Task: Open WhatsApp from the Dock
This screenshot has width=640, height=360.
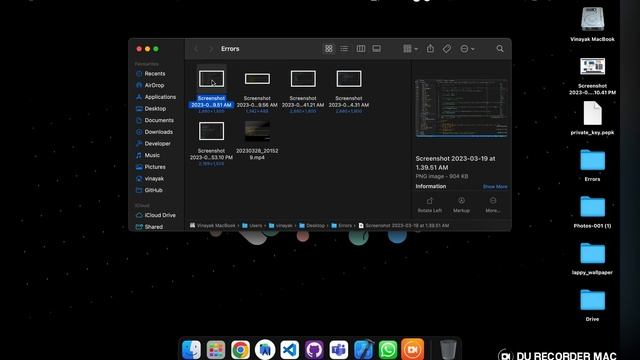Action: click(388, 350)
